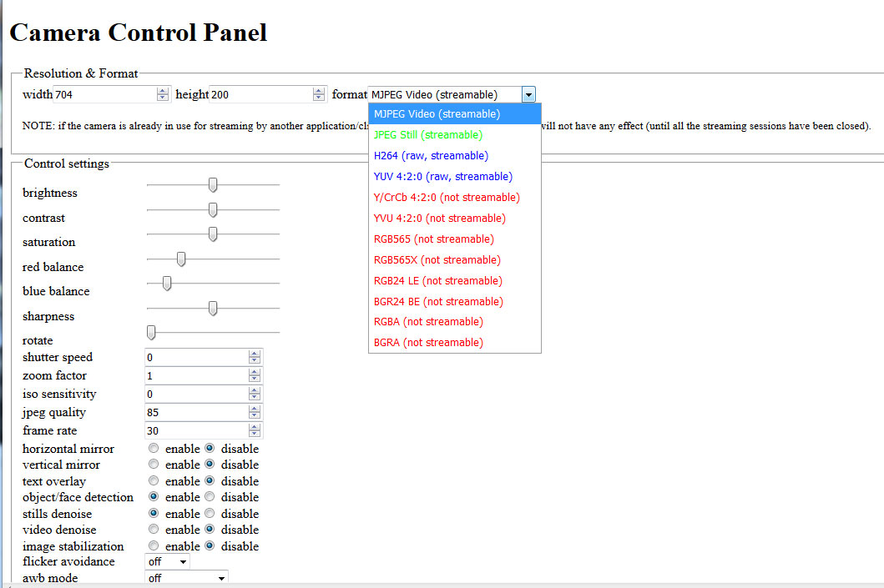Click the brightness slider handle
884x588 pixels.
click(x=213, y=184)
